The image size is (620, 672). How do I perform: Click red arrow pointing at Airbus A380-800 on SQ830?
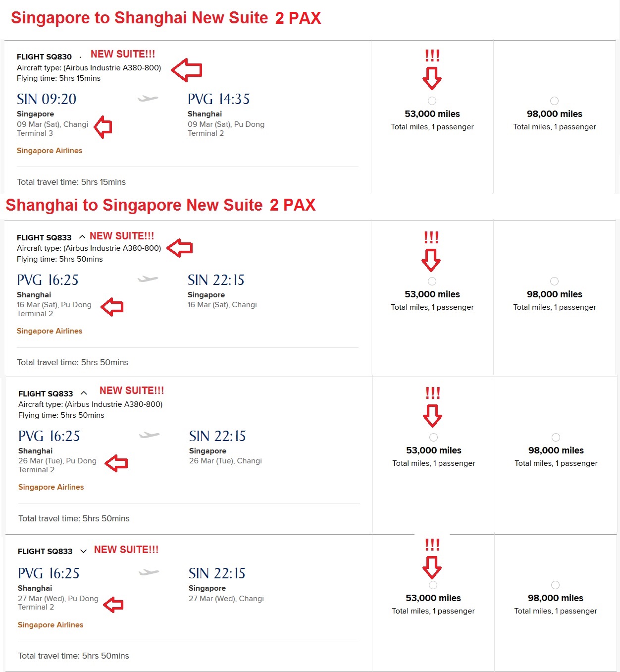click(x=187, y=69)
